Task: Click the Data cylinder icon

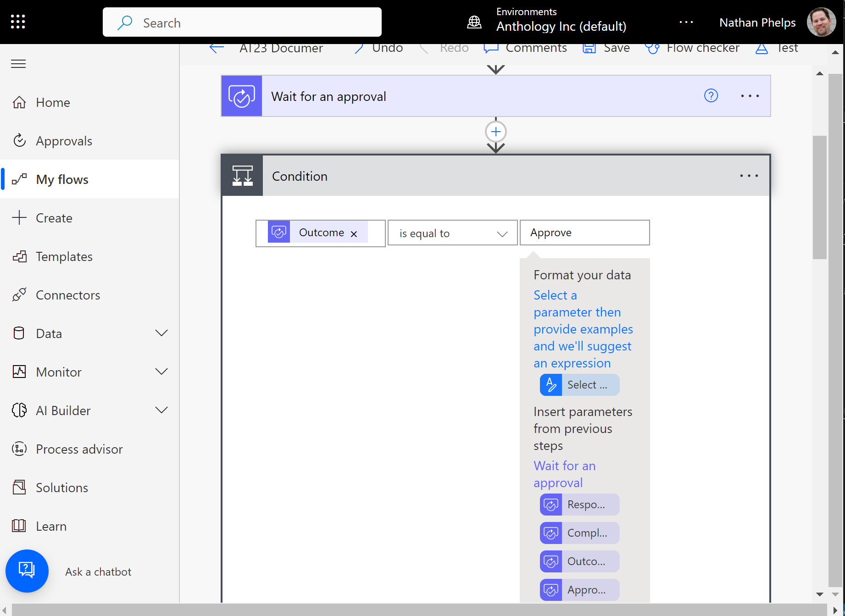Action: point(19,333)
